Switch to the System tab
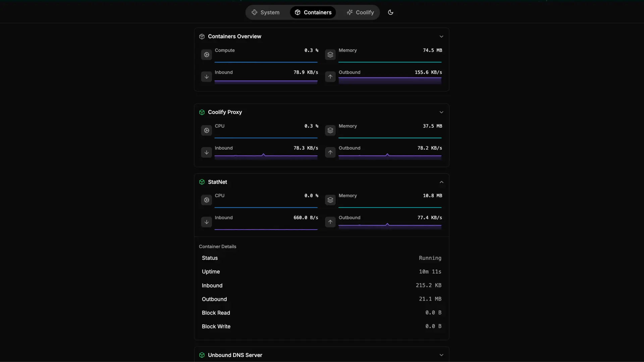This screenshot has width=644, height=362. coord(265,12)
